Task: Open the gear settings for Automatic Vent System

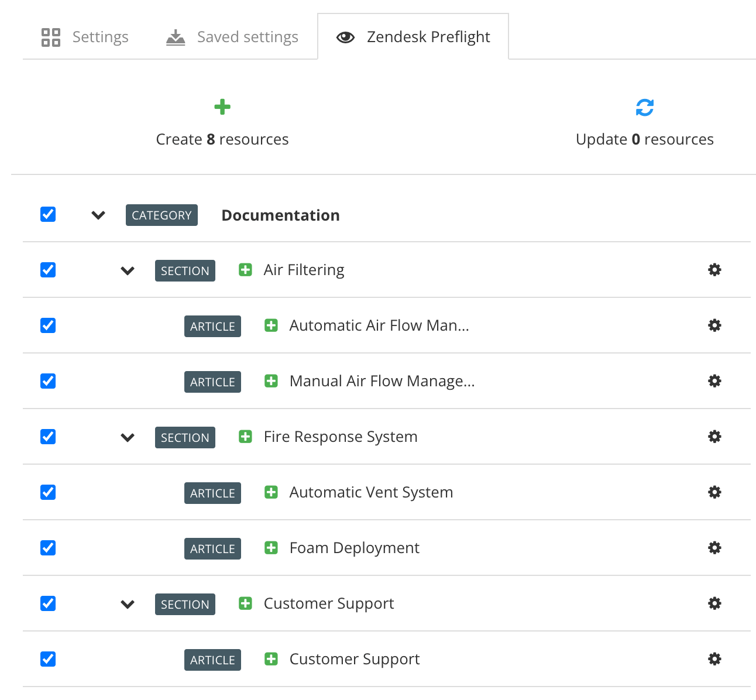Action: [x=714, y=492]
